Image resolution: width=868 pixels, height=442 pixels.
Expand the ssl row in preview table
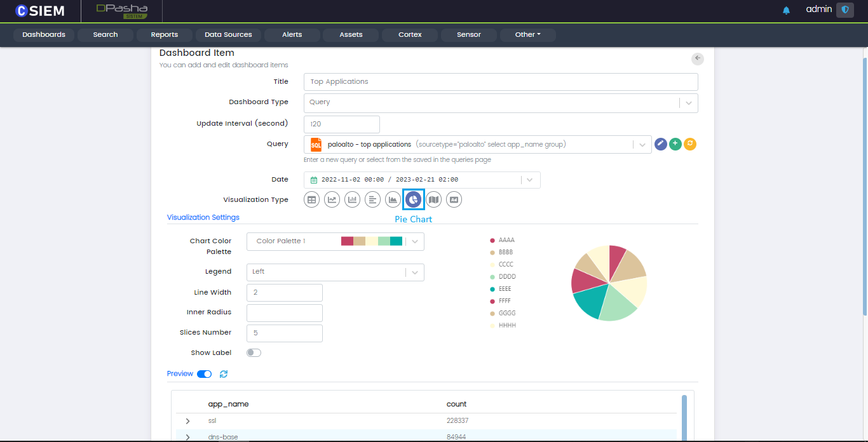(x=187, y=421)
